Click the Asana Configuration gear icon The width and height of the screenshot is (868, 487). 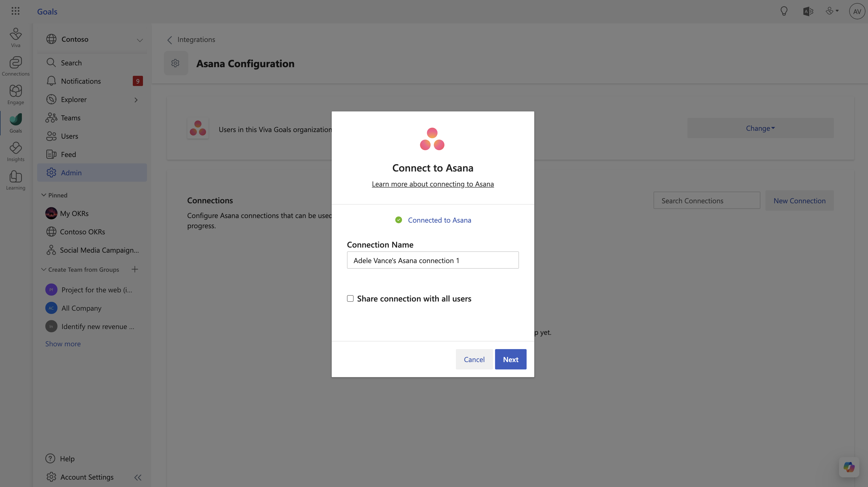[176, 63]
